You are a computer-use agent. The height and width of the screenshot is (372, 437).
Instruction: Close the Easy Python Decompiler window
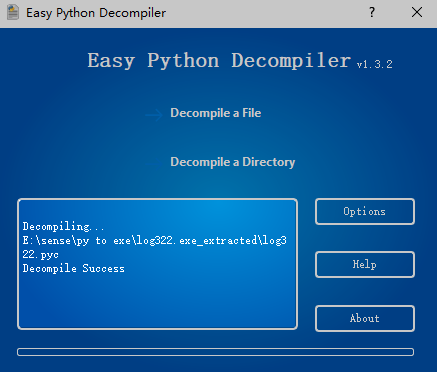417,13
